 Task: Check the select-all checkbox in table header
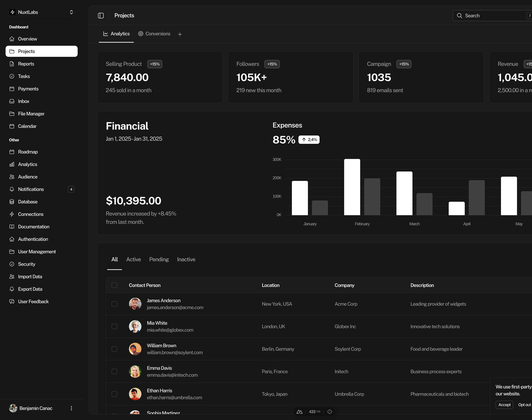(x=114, y=285)
